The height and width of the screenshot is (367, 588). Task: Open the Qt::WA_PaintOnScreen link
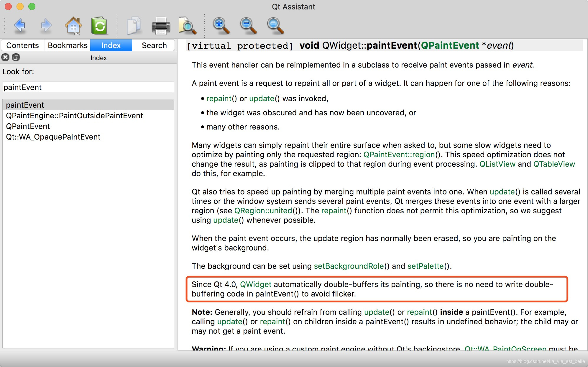pyautogui.click(x=505, y=348)
